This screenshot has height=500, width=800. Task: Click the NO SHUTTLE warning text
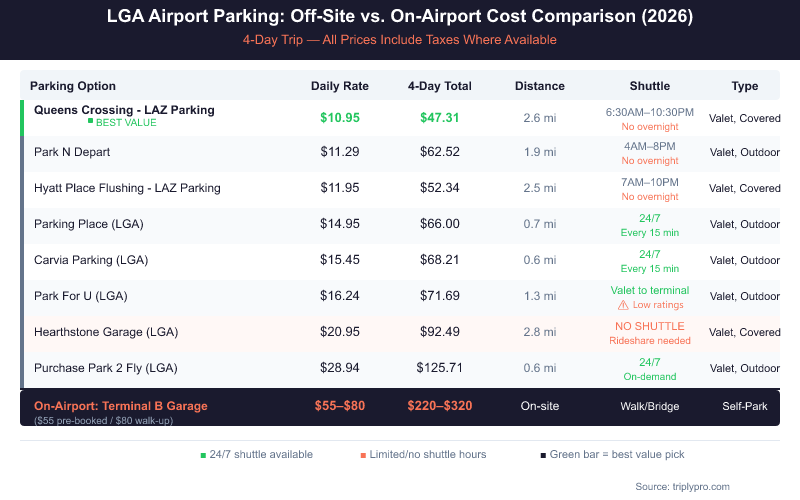tap(650, 325)
